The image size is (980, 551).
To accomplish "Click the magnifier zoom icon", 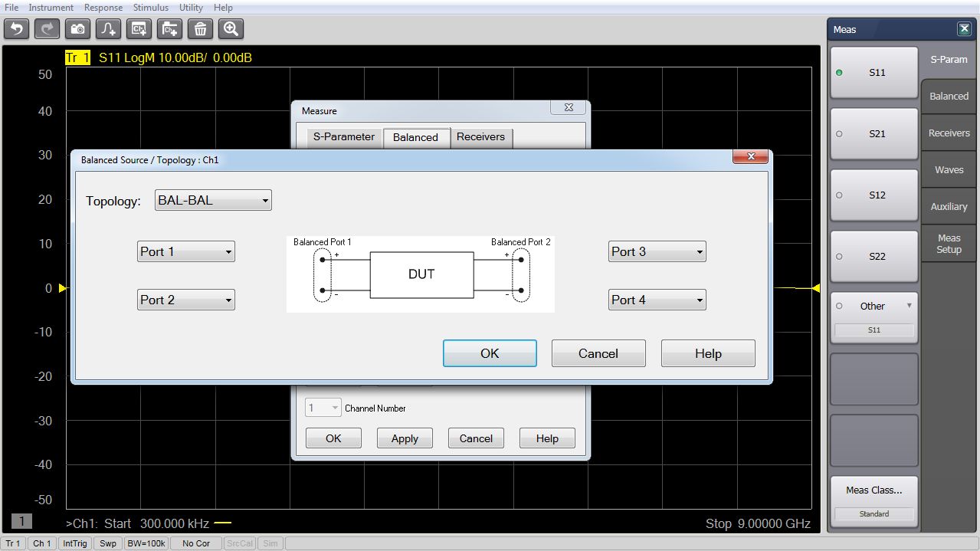I will coord(231,29).
